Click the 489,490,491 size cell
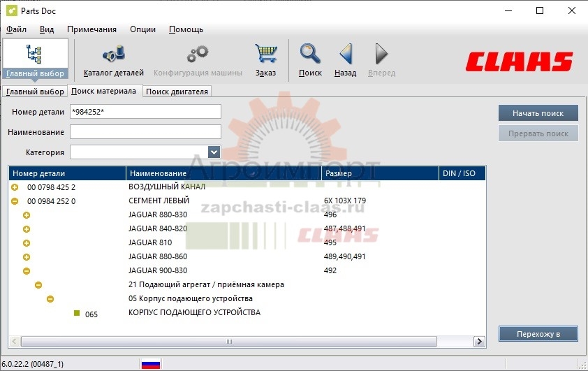 pos(344,256)
